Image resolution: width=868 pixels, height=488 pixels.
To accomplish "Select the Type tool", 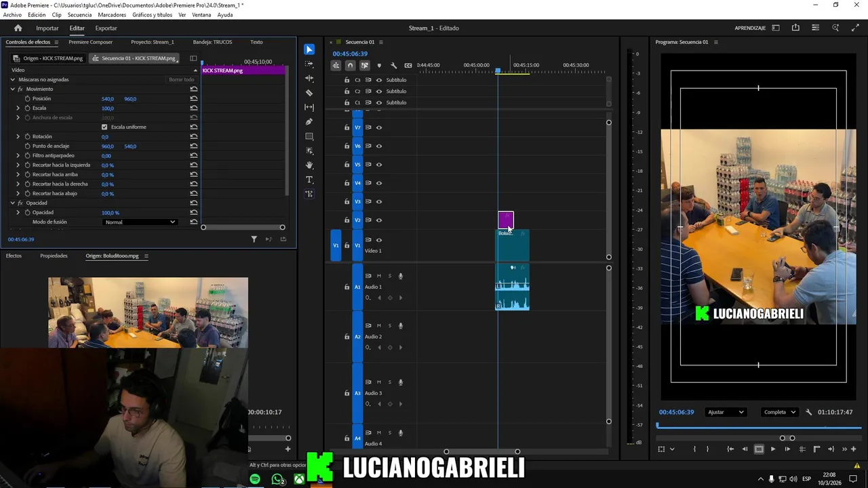I will (x=309, y=180).
